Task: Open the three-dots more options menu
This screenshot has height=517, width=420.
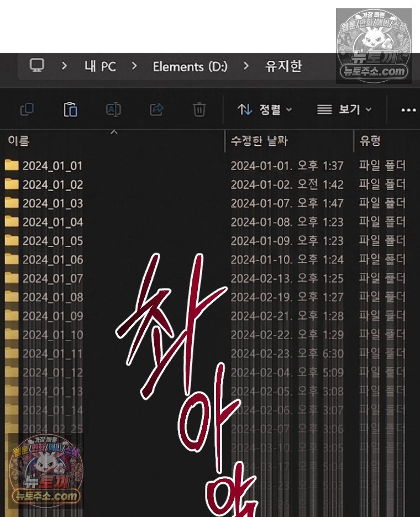Action: 408,110
